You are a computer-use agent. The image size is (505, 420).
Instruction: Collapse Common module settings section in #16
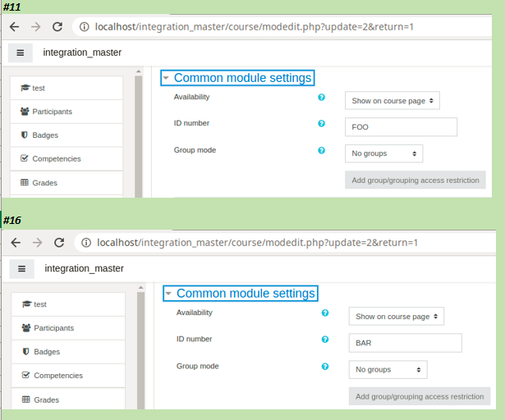pos(241,294)
